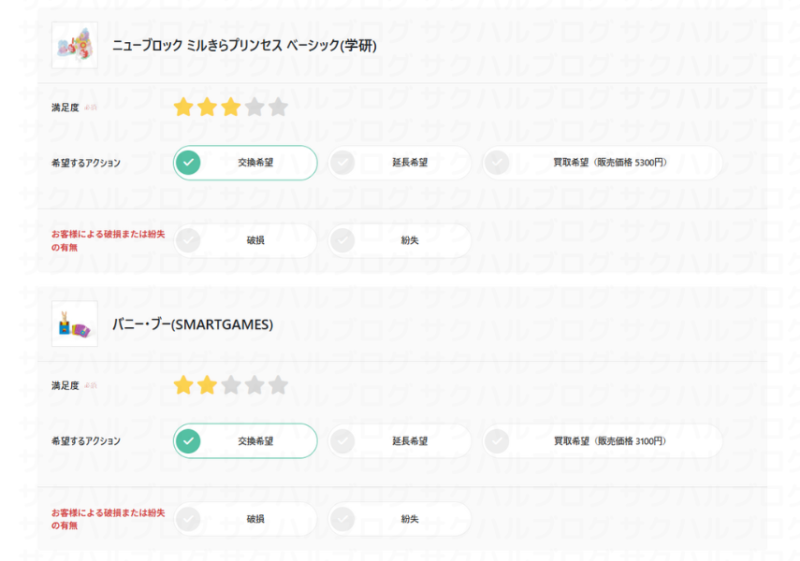Mark ニューブロック toy as 紛失

[x=399, y=240]
